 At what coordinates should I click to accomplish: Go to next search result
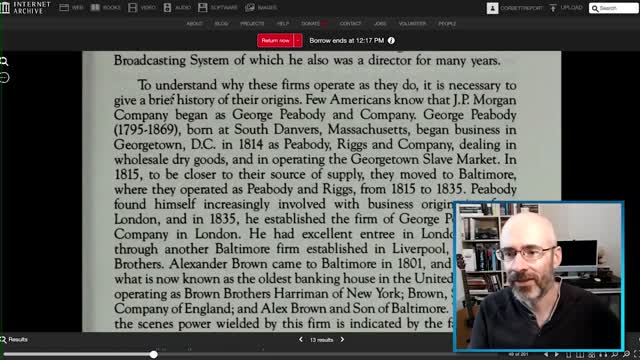342,339
